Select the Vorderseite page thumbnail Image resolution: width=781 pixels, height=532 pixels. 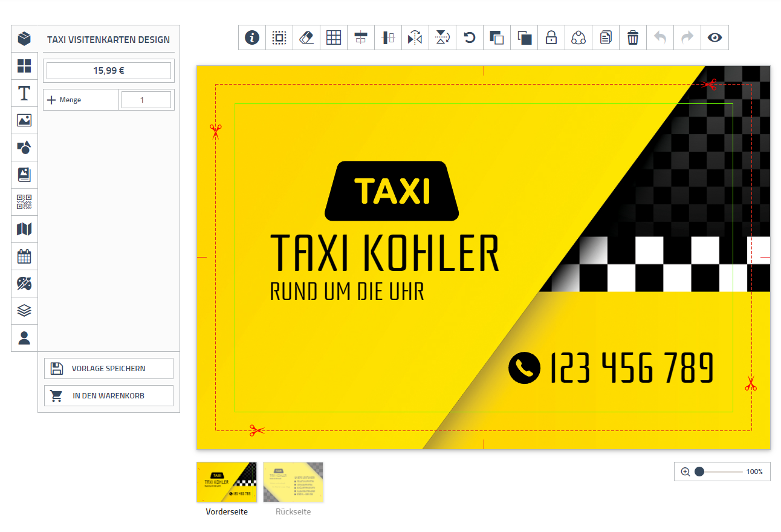coord(227,482)
